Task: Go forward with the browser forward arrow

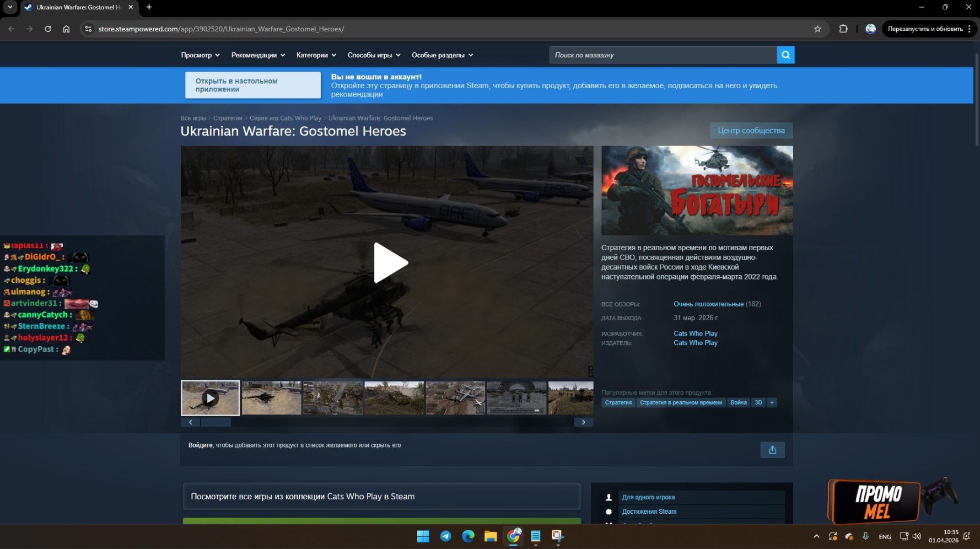Action: coord(30,29)
